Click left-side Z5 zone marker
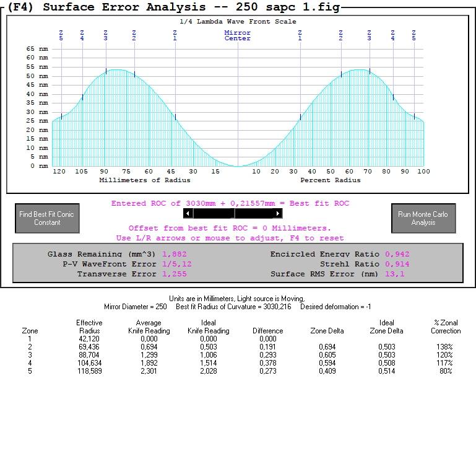The height and width of the screenshot is (474, 476). [61, 35]
